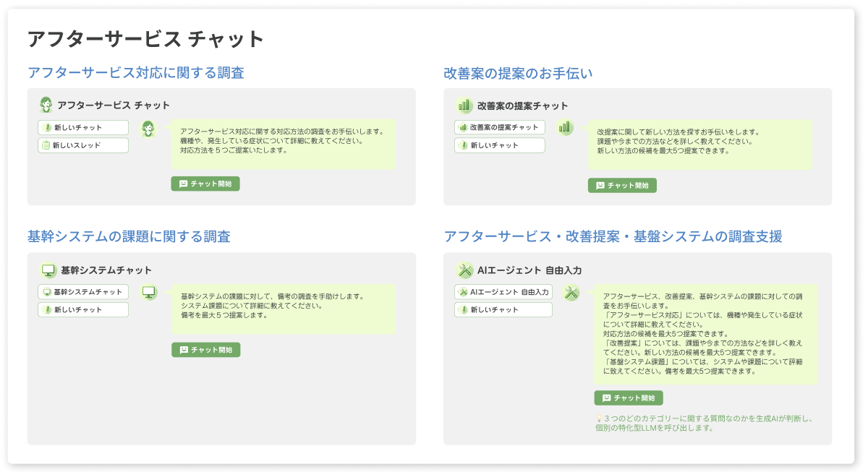Click the card title アフターサービス チャット beside the operator icon
This screenshot has width=868, height=472.
[x=114, y=106]
